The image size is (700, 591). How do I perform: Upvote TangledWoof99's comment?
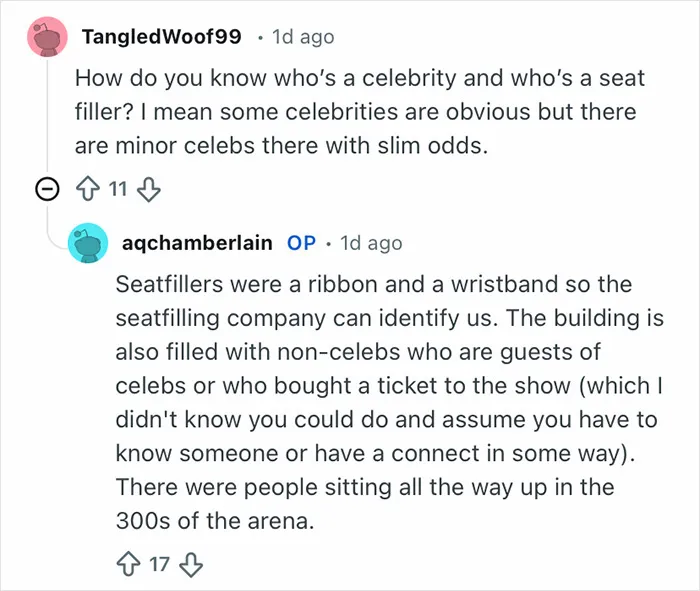(x=88, y=189)
